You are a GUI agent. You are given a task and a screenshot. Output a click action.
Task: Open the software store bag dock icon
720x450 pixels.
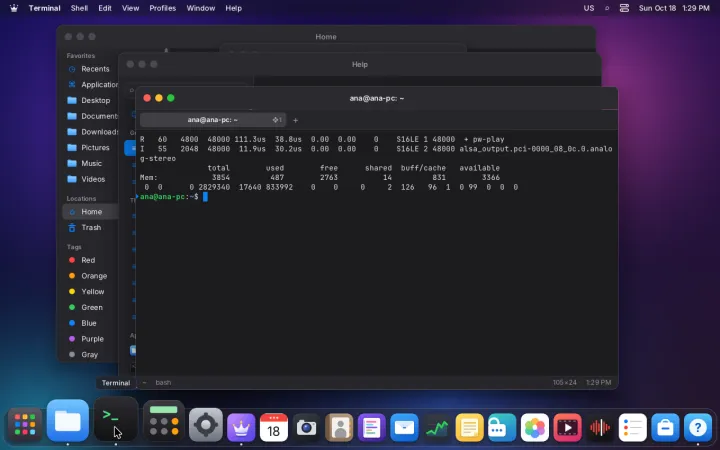click(x=665, y=428)
